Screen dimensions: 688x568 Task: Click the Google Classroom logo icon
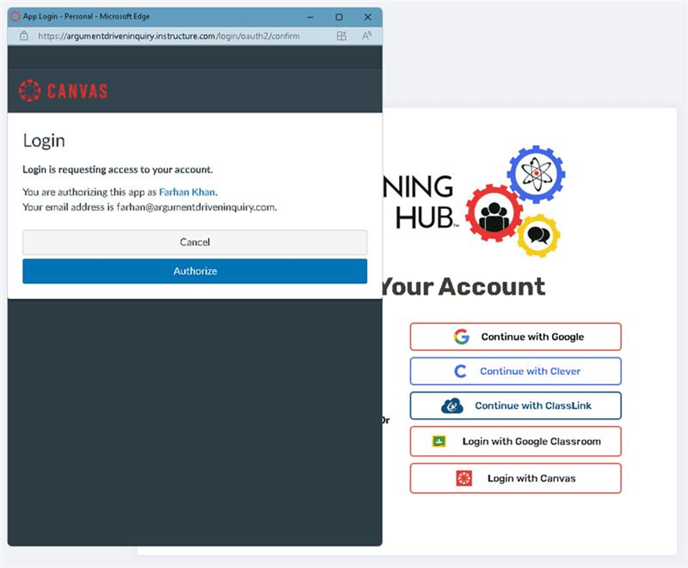pyautogui.click(x=439, y=441)
